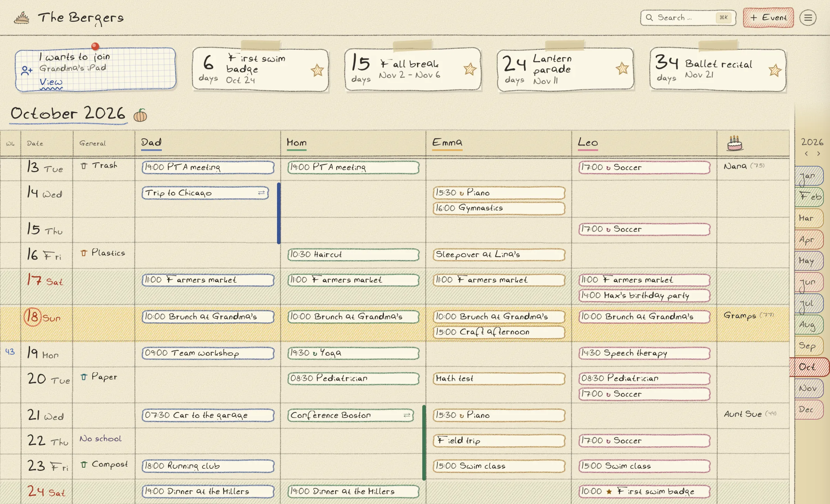The height and width of the screenshot is (504, 830).
Task: Click the Paper bin icon on 20 Tue
Action: pos(84,377)
